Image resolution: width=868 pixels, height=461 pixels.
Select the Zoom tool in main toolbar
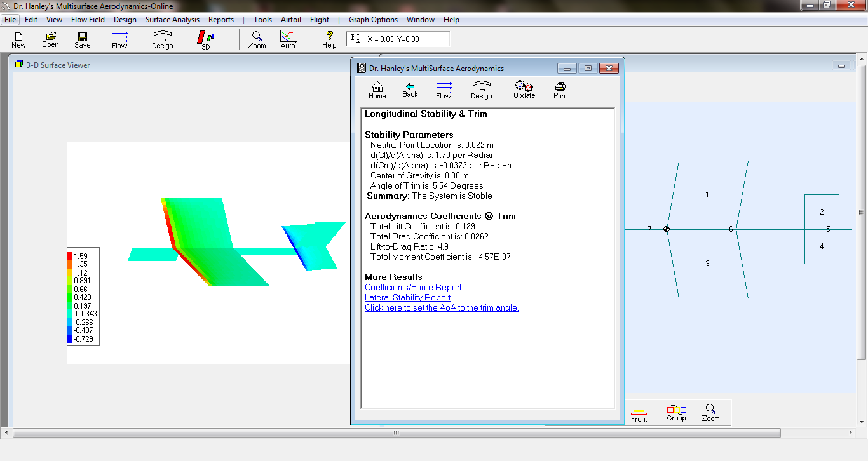point(257,40)
